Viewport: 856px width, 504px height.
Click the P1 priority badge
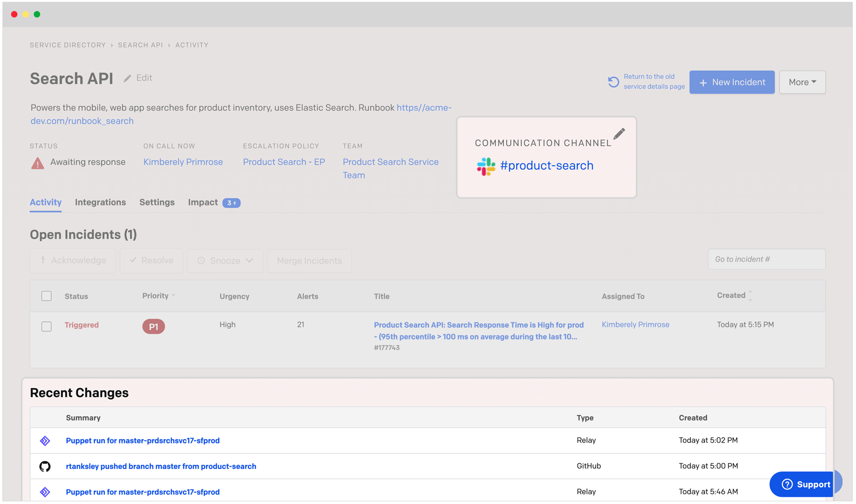153,327
